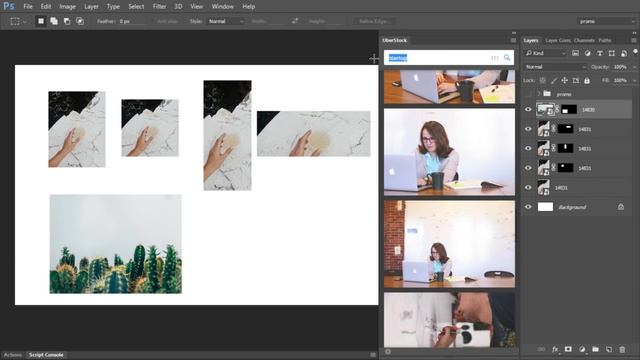Open the Filter menu
This screenshot has width=640, height=360.
click(159, 7)
